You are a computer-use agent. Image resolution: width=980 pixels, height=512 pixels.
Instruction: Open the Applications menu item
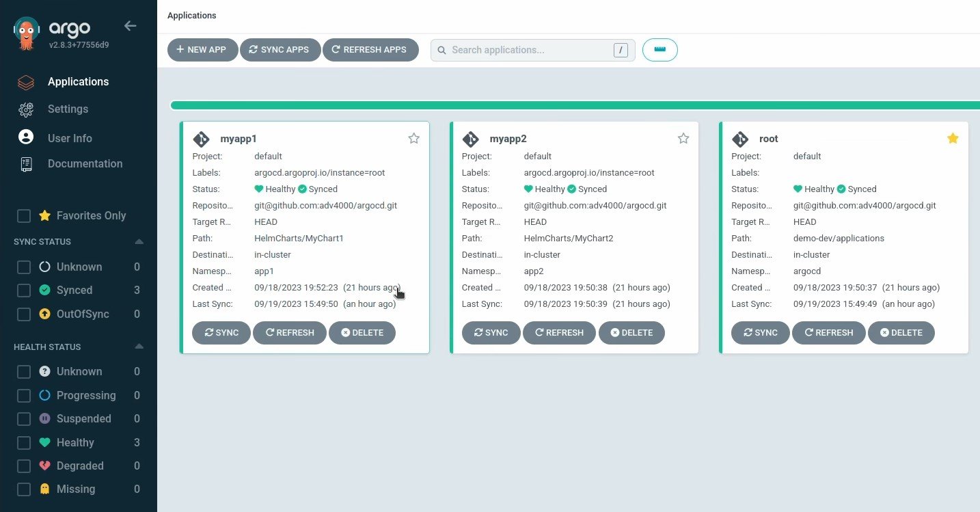click(78, 82)
